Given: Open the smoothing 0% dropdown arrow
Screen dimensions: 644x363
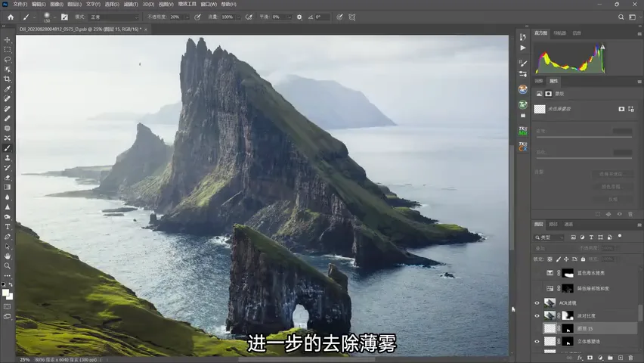Looking at the screenshot, I should click(x=289, y=17).
